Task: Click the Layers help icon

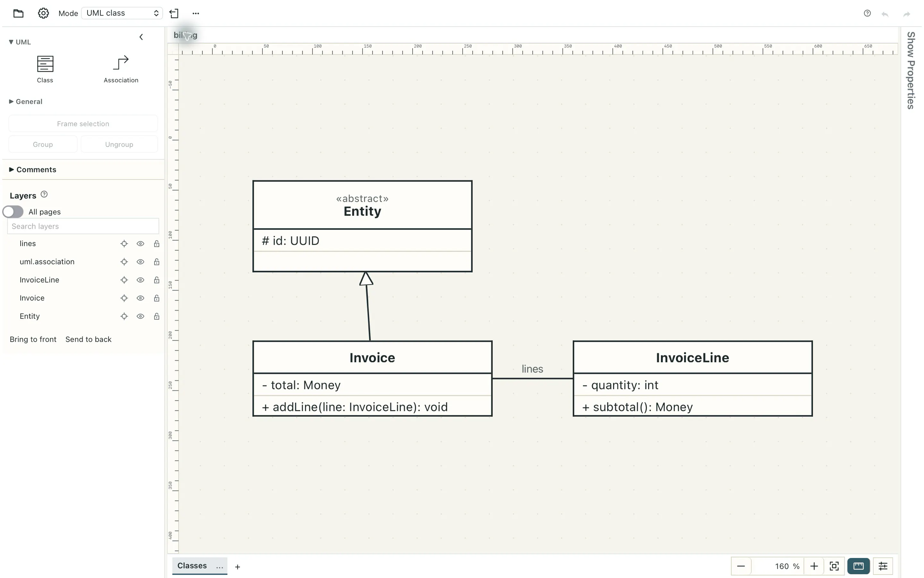Action: coord(44,194)
